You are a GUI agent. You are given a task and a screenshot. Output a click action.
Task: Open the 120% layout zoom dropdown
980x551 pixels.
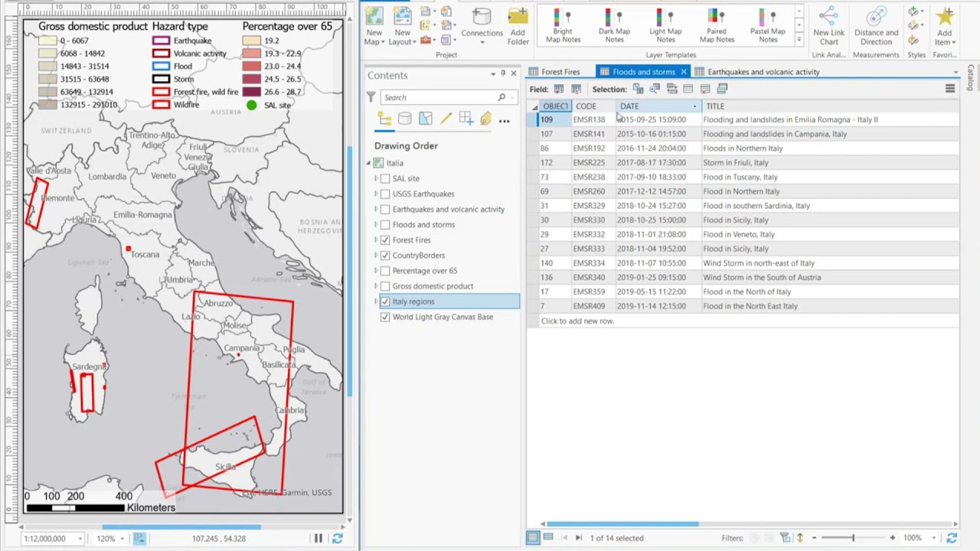click(x=122, y=539)
